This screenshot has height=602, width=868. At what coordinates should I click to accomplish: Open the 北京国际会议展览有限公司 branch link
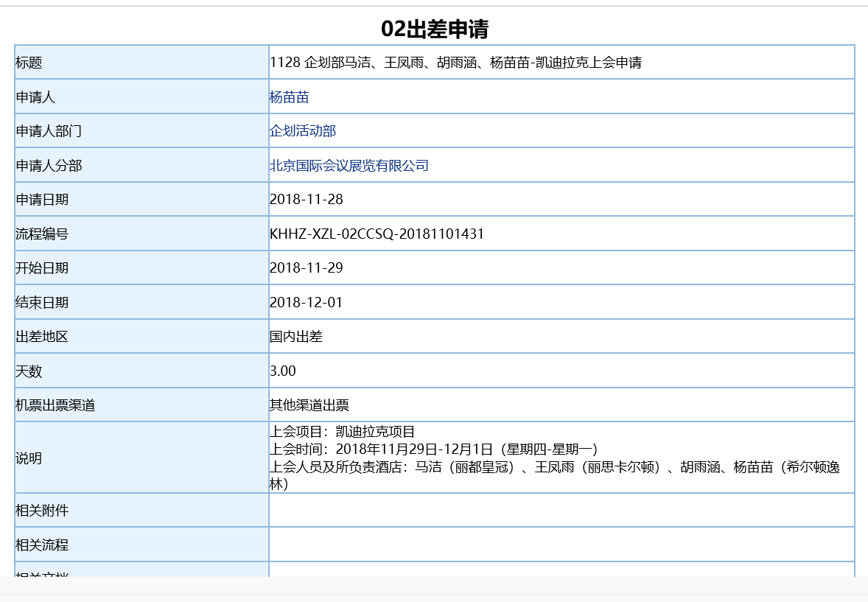pyautogui.click(x=349, y=166)
